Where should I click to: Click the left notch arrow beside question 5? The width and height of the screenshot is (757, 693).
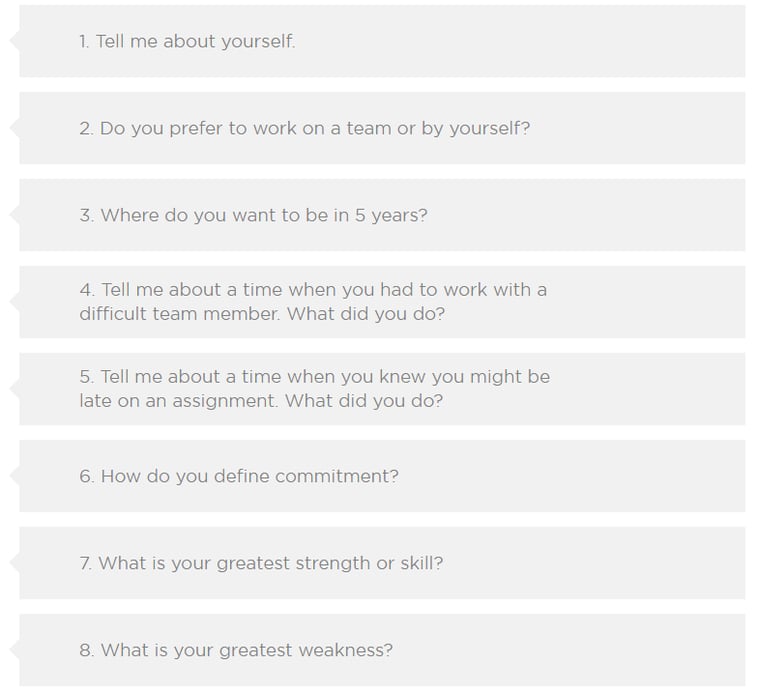14,388
